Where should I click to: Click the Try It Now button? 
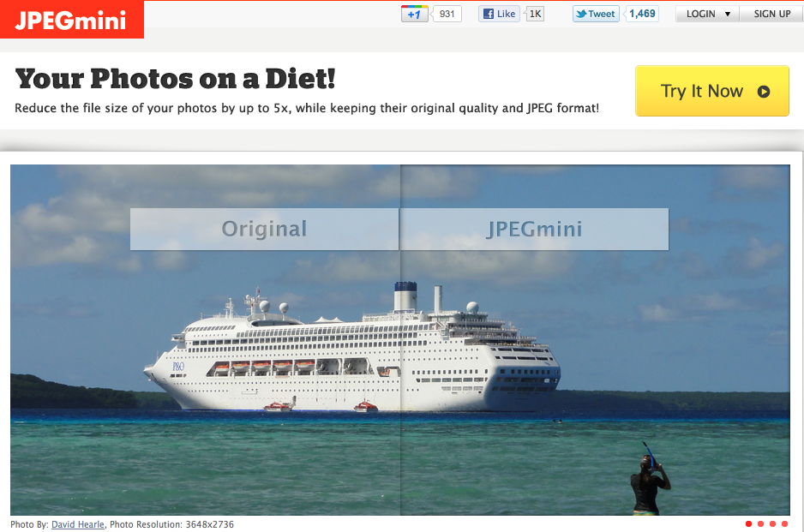click(x=711, y=91)
